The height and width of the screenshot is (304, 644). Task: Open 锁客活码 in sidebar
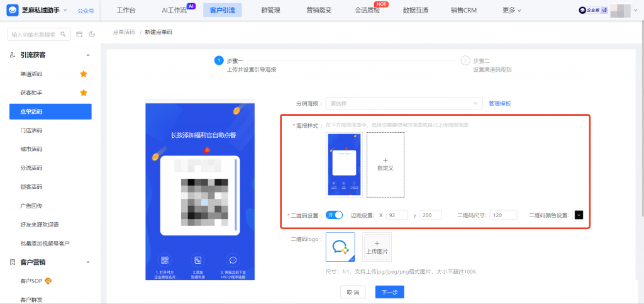(x=31, y=187)
